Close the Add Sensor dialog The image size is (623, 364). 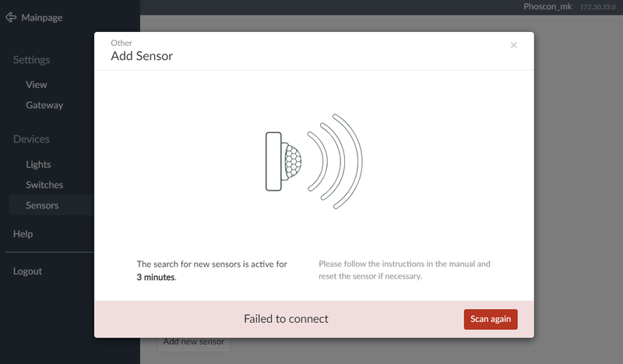pos(514,45)
